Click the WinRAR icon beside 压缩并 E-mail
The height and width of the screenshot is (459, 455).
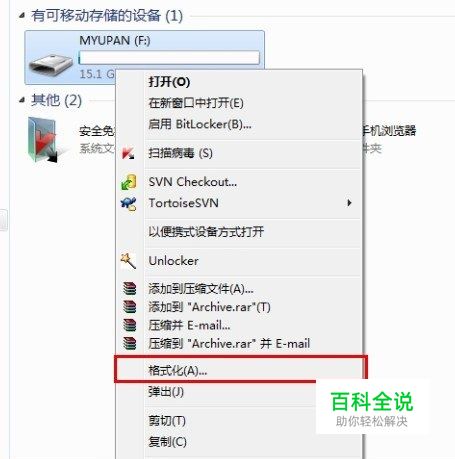pyautogui.click(x=129, y=325)
